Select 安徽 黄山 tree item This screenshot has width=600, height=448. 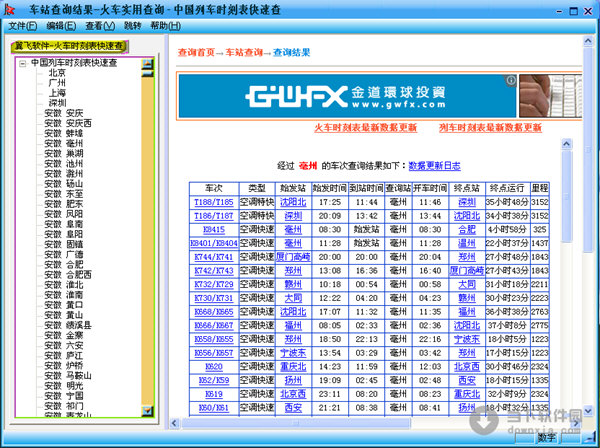click(64, 315)
